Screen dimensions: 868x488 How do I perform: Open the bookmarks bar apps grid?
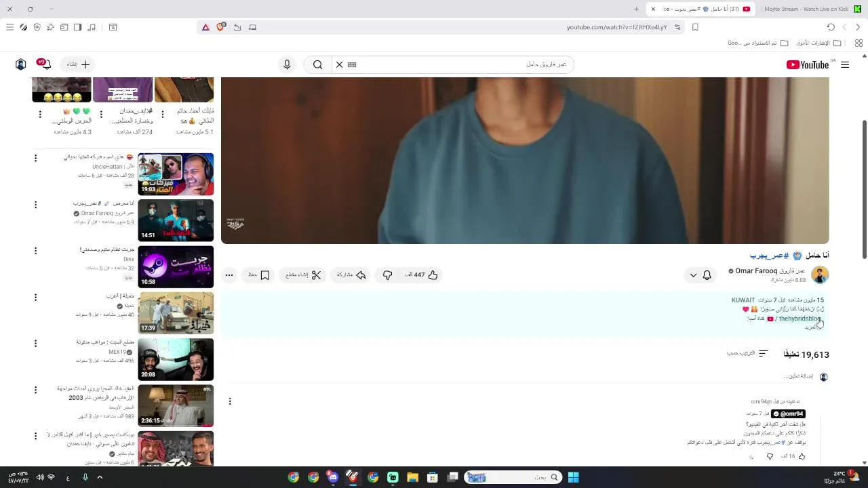(859, 43)
